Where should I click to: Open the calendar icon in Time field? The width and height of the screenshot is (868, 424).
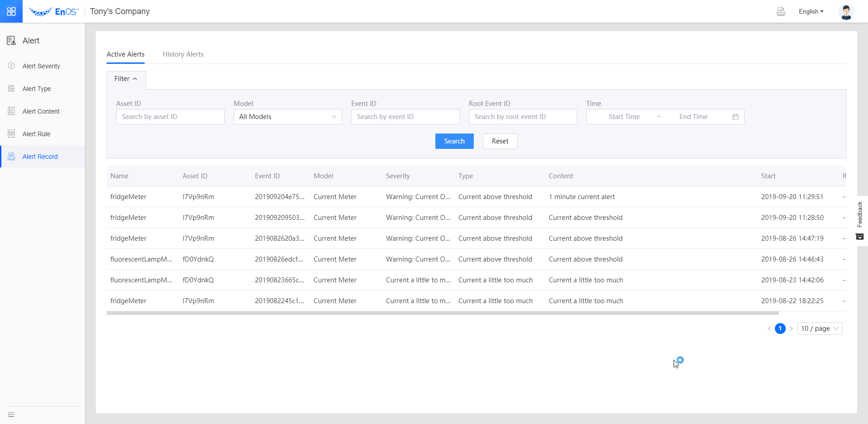pyautogui.click(x=736, y=117)
